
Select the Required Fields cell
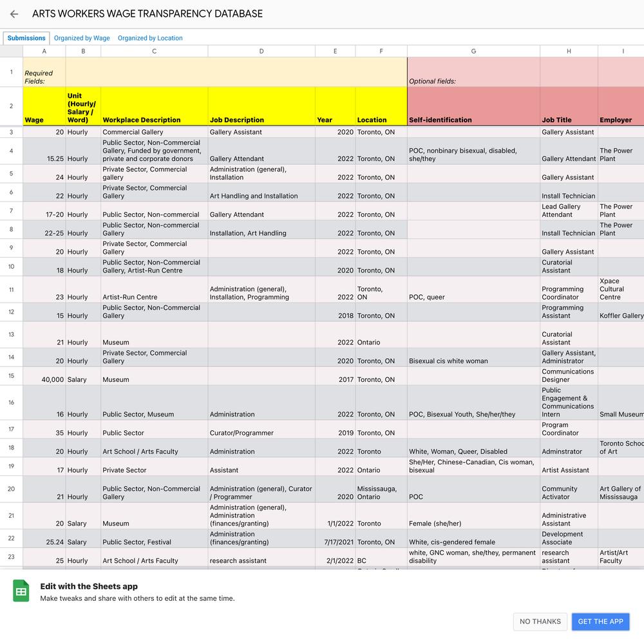[44, 72]
